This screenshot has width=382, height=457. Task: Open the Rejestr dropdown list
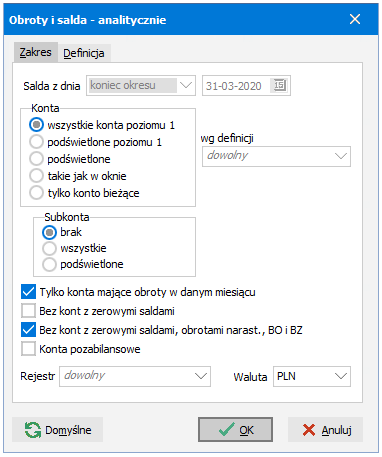(x=135, y=376)
